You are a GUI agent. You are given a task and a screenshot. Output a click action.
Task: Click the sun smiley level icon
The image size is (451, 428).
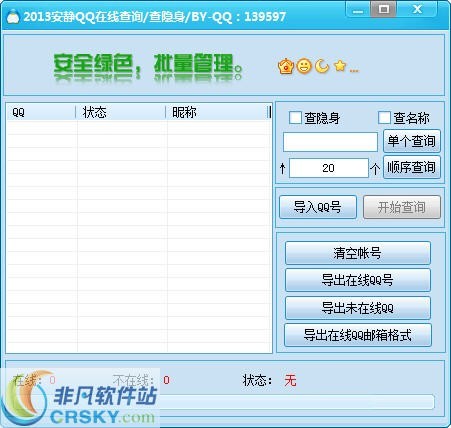click(304, 66)
